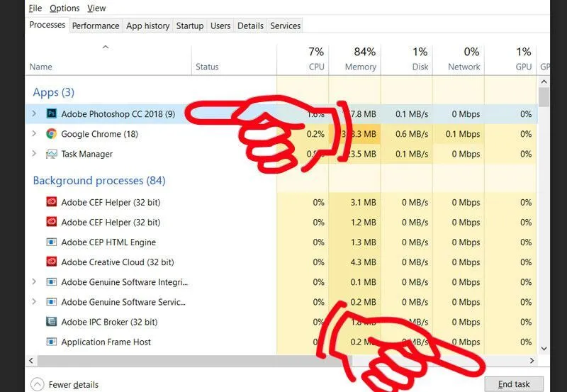Switch to the App history tab
The width and height of the screenshot is (567, 392).
coord(147,26)
